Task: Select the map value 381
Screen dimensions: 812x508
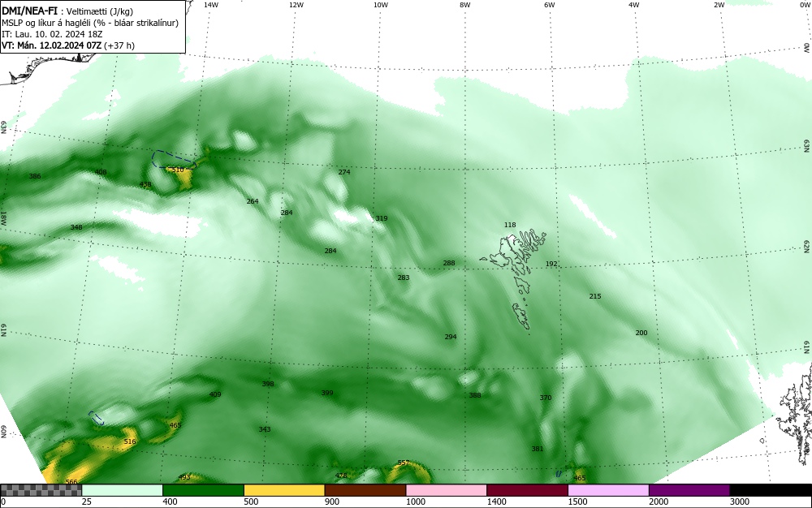Action: pyautogui.click(x=538, y=449)
